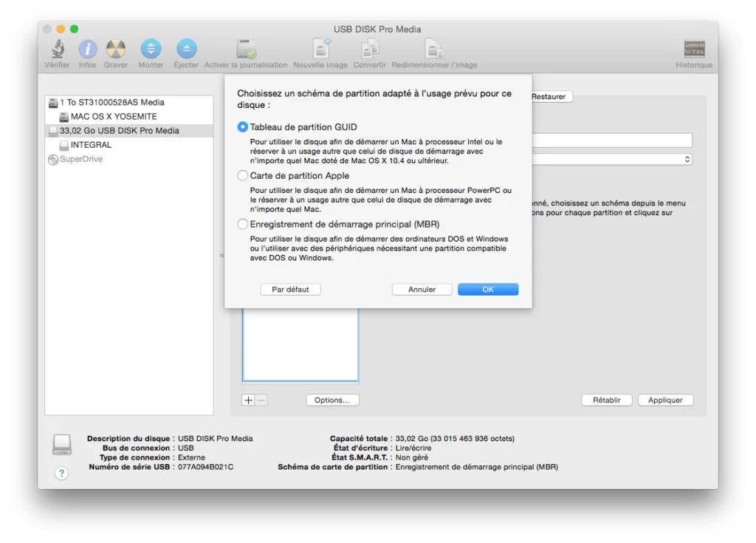Pick Enregistrement de démarrage principal (MBR)
The height and width of the screenshot is (543, 756).
[243, 224]
